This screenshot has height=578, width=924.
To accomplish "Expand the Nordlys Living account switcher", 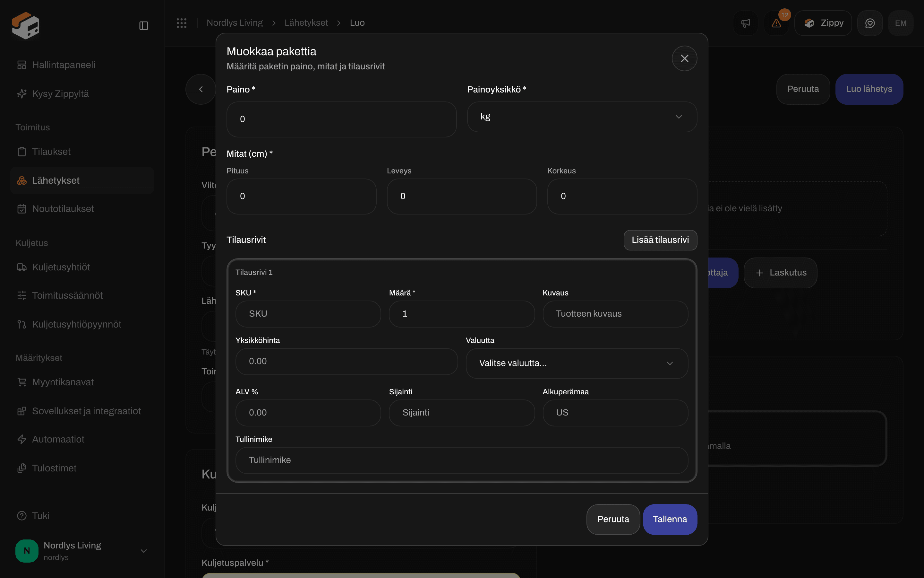I will (82, 551).
